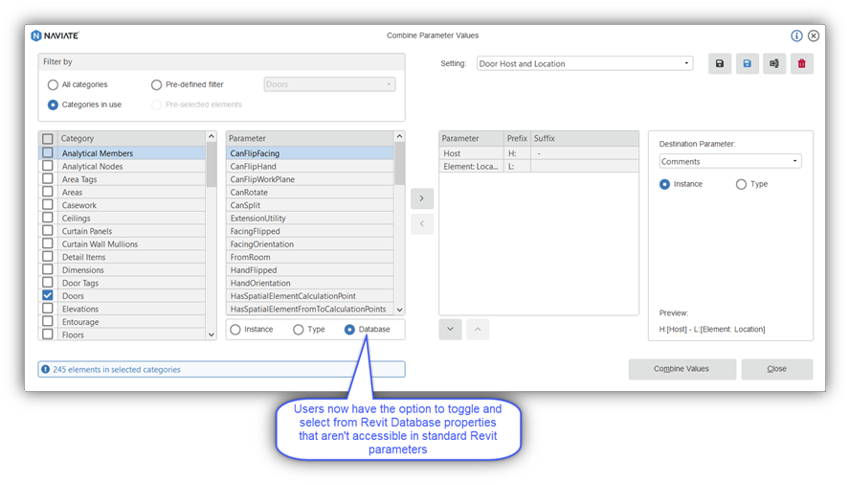
Task: Select Element: Loca... row in table
Action: (539, 166)
